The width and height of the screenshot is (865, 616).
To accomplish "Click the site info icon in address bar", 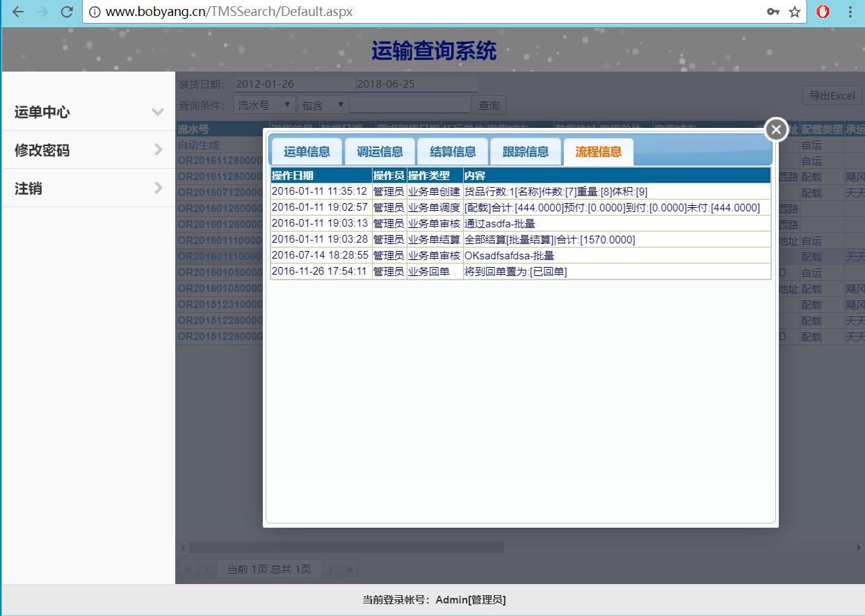I will click(x=95, y=12).
